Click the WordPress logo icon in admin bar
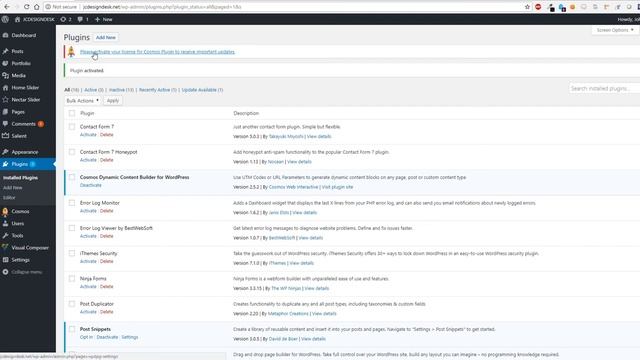Viewport: 640px width, 360px height. (x=5, y=19)
